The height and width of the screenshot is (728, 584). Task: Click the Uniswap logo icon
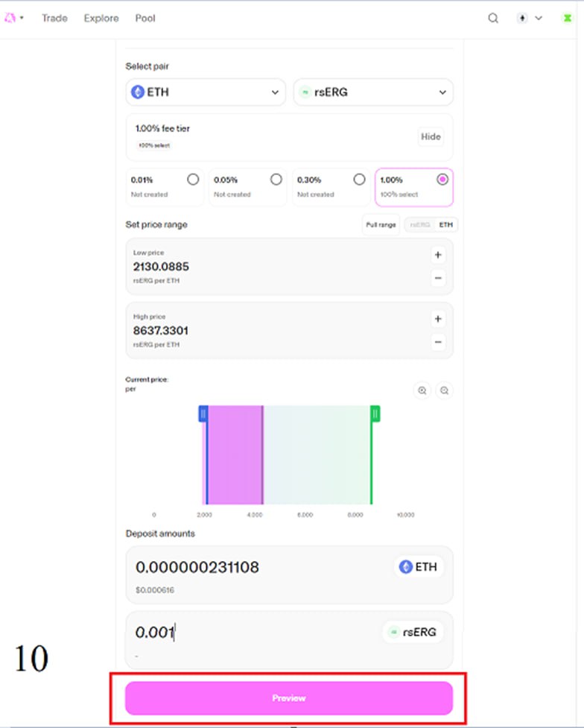[x=11, y=18]
